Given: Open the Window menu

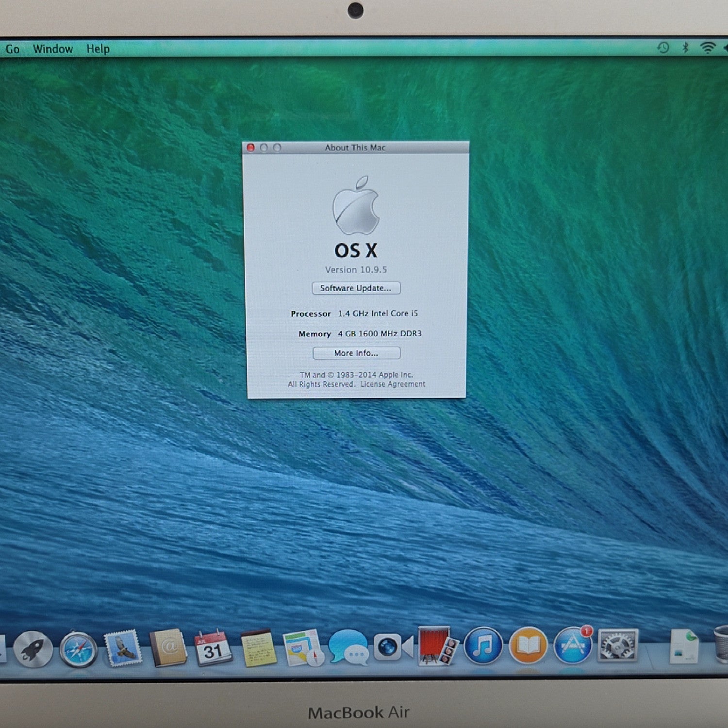Looking at the screenshot, I should (53, 49).
